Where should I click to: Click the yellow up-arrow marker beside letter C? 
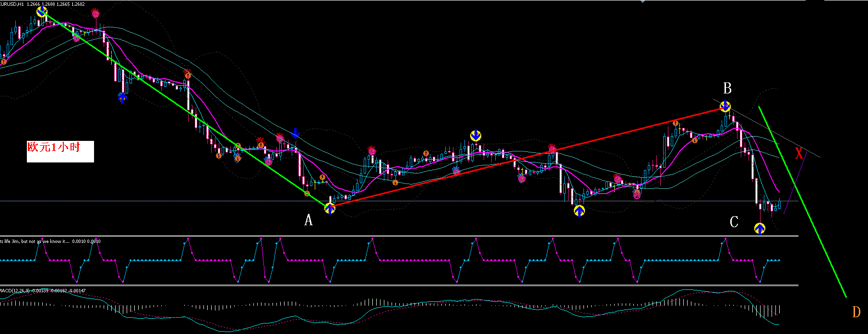[760, 228]
